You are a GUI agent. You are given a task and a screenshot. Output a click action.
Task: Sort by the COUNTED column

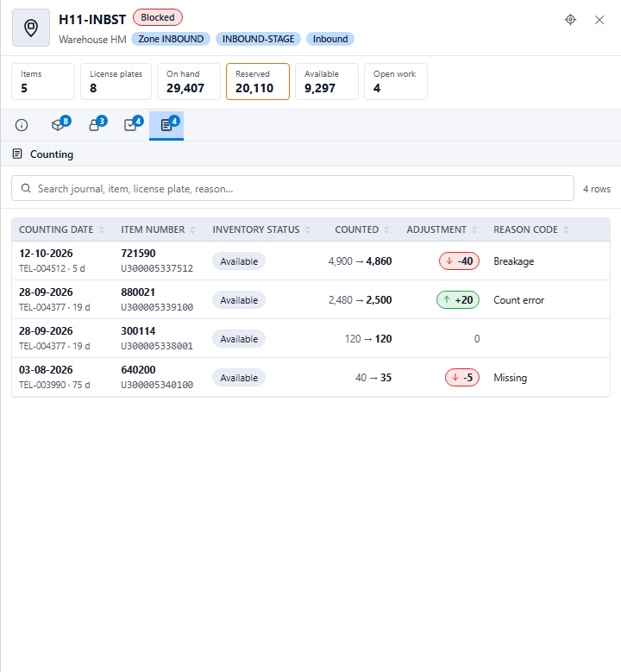tap(361, 229)
